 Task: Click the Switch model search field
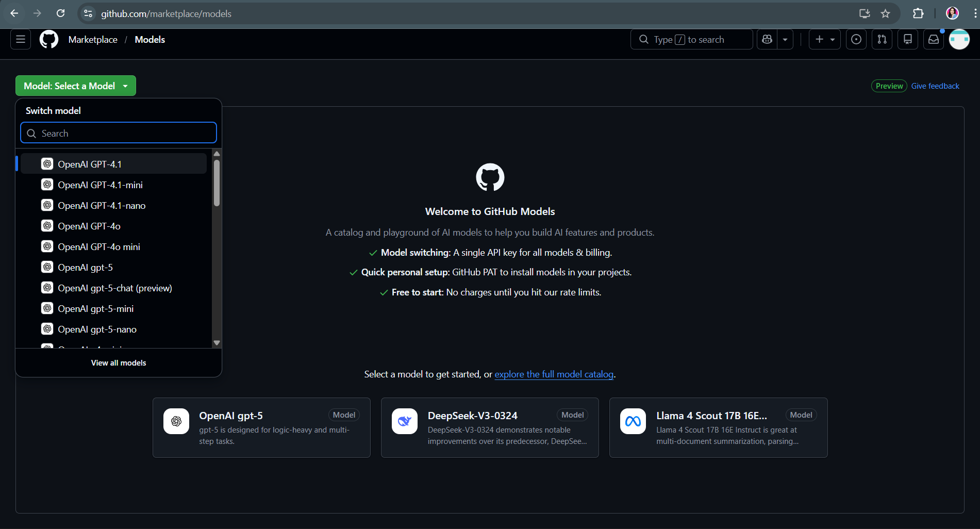[x=118, y=133]
